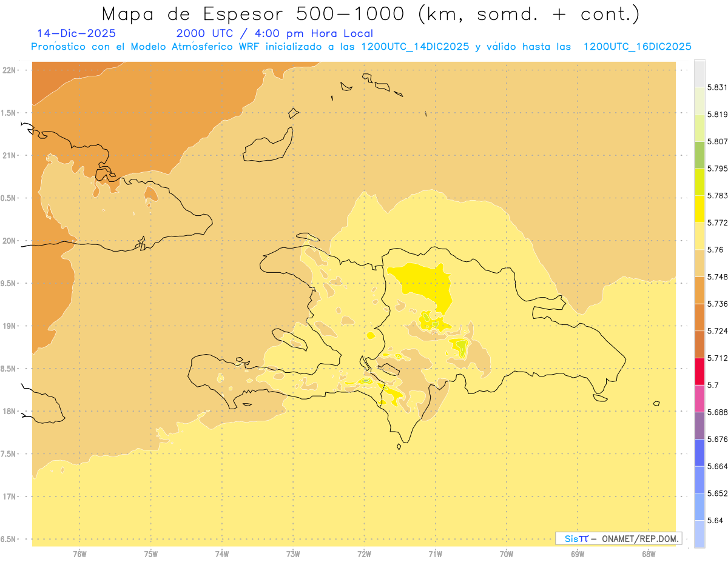Click the legend value "5.783"
728x562 pixels.
pos(718,196)
